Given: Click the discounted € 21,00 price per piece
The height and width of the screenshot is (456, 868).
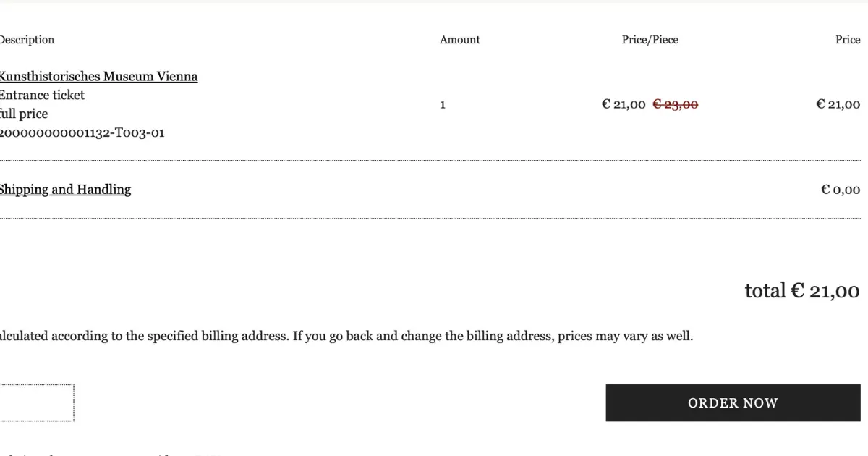Looking at the screenshot, I should (624, 104).
